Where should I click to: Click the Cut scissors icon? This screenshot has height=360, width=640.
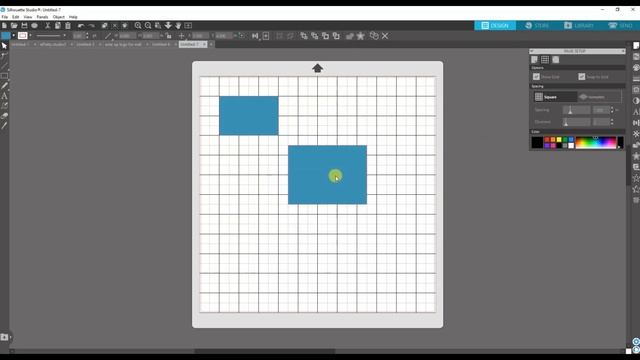coord(48,26)
